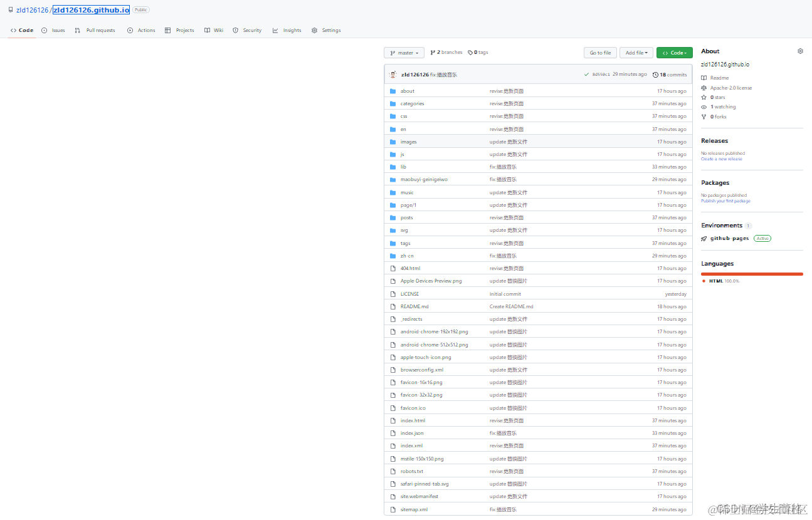This screenshot has height=520, width=812.
Task: Click the rocket icon beside github-pages
Action: click(704, 239)
